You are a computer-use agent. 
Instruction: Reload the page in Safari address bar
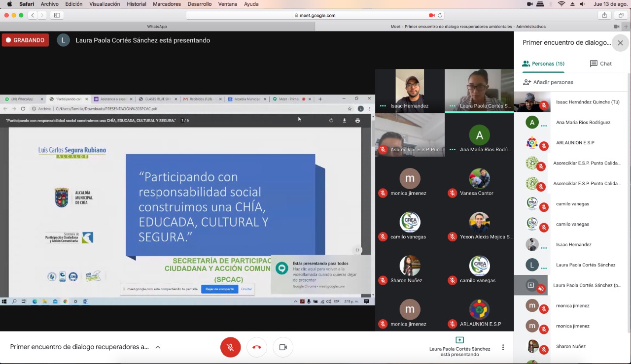(x=440, y=15)
